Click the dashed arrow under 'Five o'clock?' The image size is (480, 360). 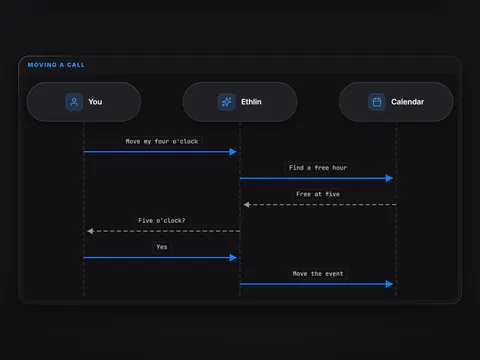pos(163,231)
